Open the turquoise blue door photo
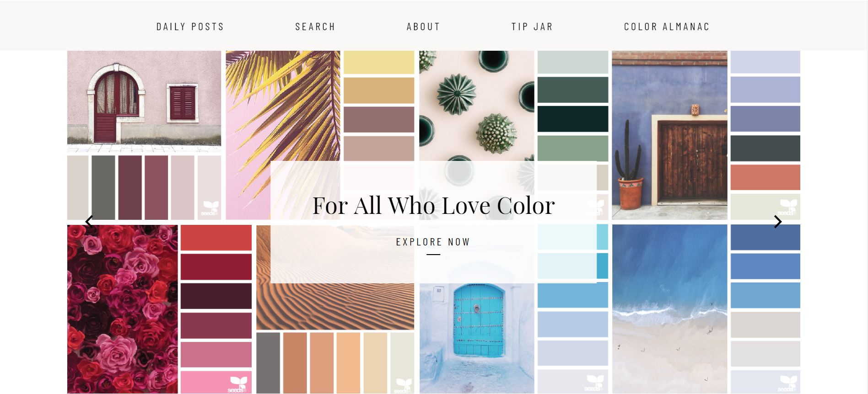The image size is (868, 394). (x=477, y=338)
